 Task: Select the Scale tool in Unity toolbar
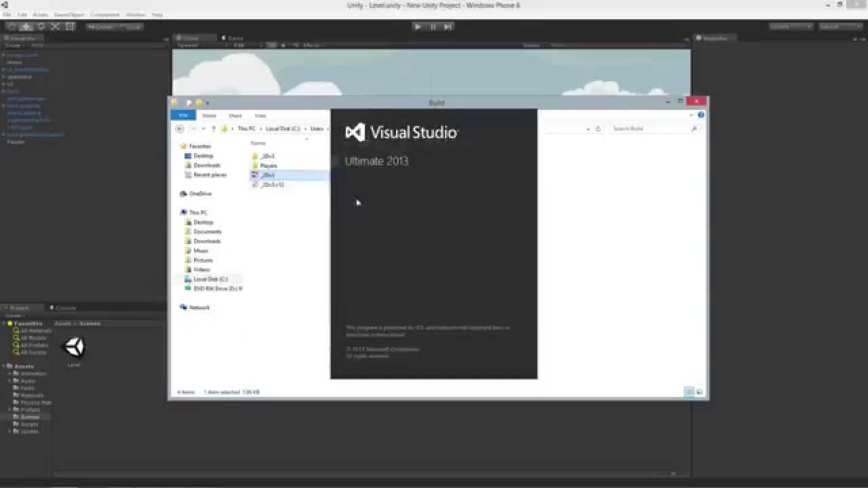(x=55, y=26)
